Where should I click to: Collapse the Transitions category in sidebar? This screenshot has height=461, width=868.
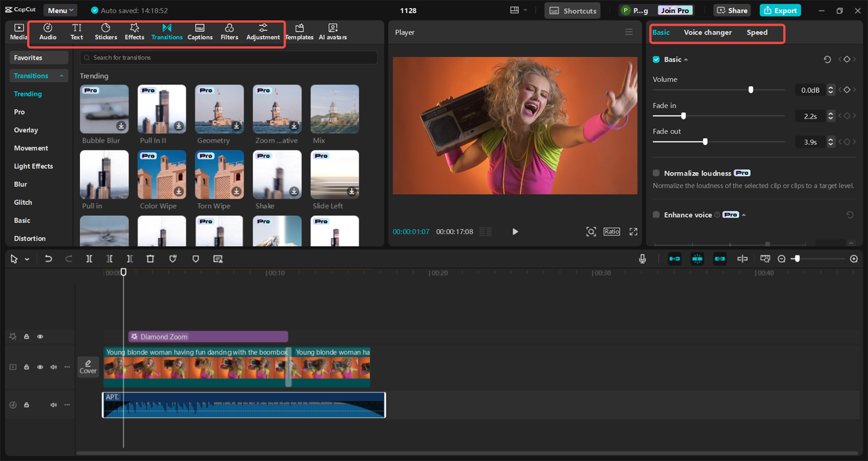(x=62, y=76)
